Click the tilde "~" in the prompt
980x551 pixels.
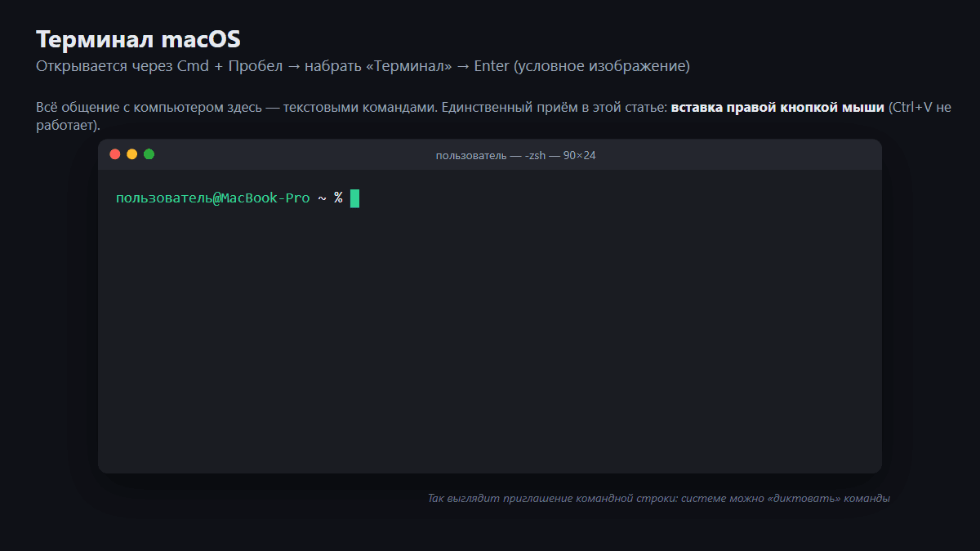[x=322, y=198]
